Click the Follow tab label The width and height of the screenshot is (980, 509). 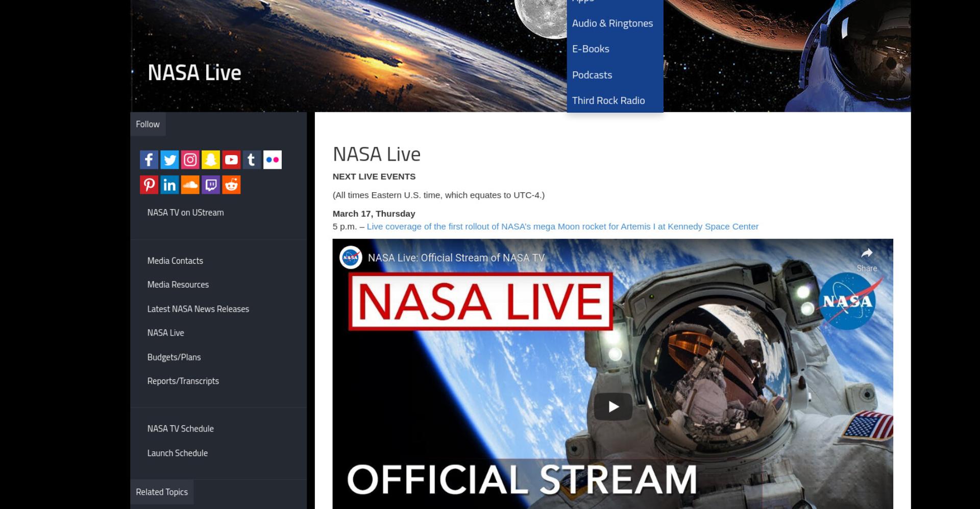pos(148,124)
